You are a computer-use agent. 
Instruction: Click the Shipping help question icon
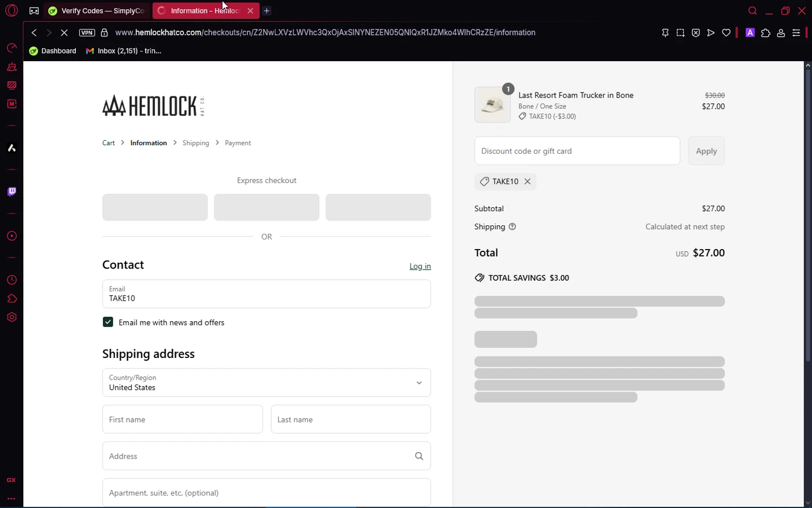(x=512, y=227)
